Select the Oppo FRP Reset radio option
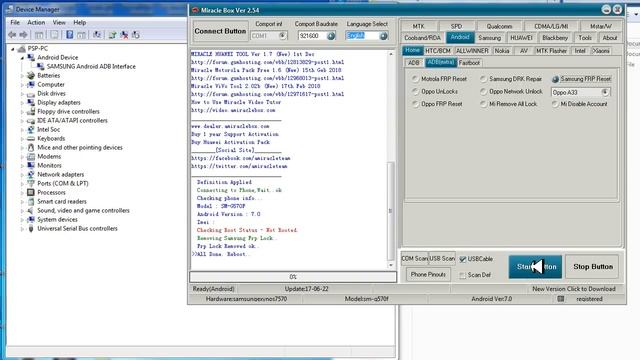Image resolution: width=640 pixels, height=360 pixels. [415, 104]
